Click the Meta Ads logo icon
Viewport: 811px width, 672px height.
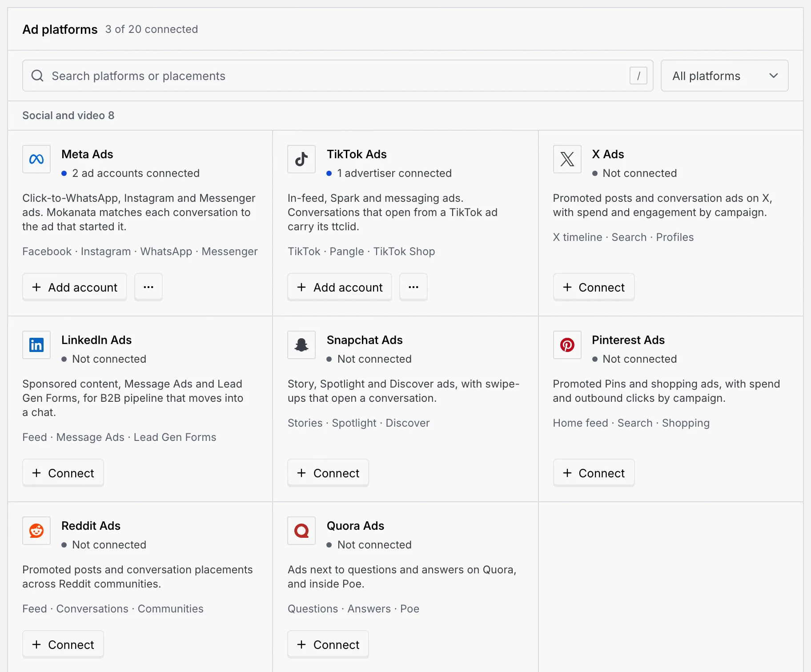[x=36, y=159]
